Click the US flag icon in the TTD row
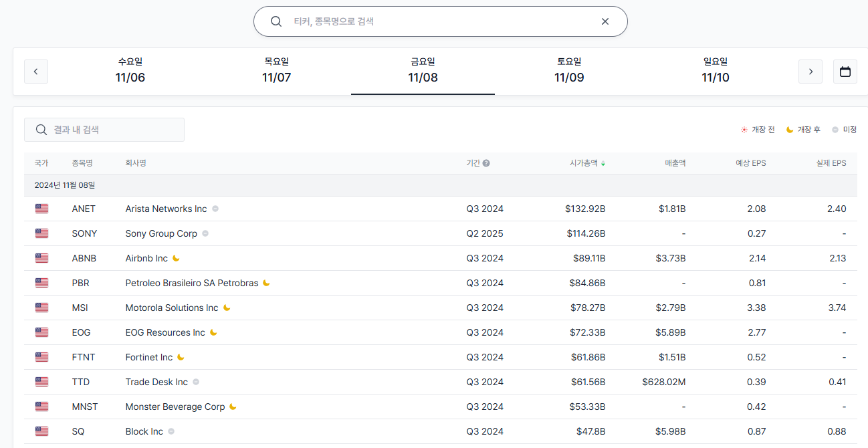The height and width of the screenshot is (448, 868). point(41,382)
